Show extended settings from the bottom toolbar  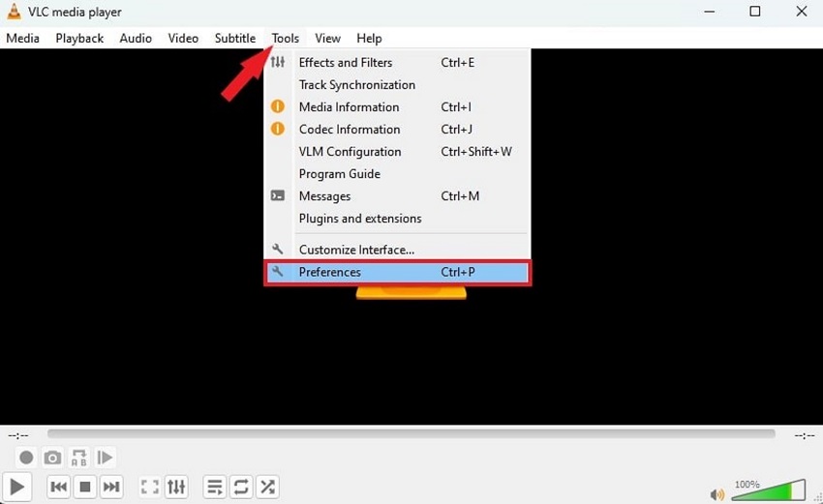coord(176,487)
